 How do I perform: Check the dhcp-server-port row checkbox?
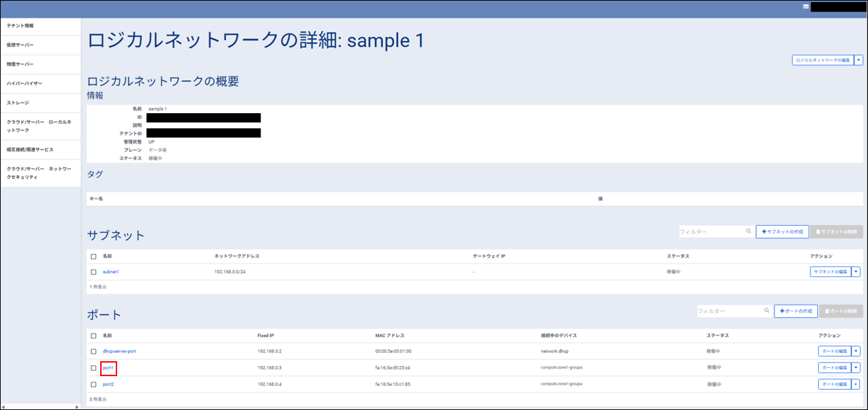tap(93, 351)
